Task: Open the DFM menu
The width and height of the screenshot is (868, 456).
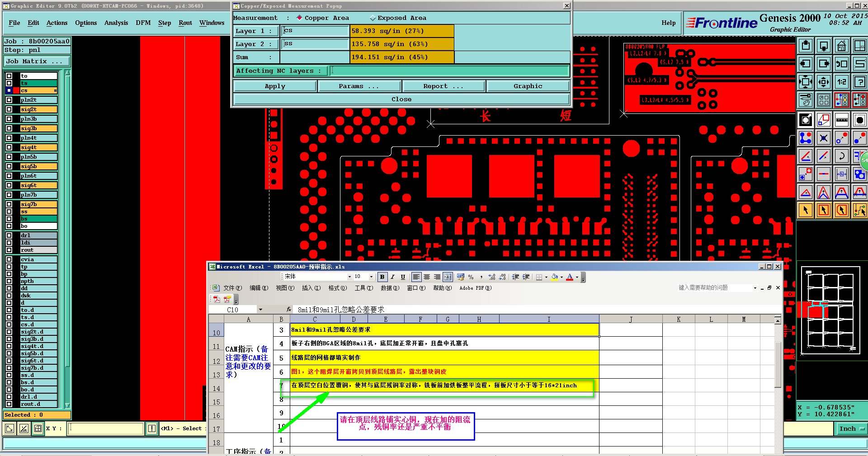Action: coord(143,23)
